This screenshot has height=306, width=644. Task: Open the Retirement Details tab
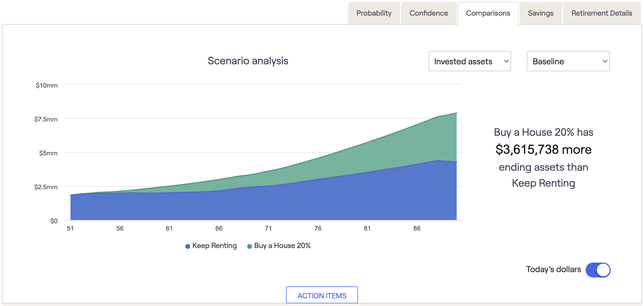point(602,13)
